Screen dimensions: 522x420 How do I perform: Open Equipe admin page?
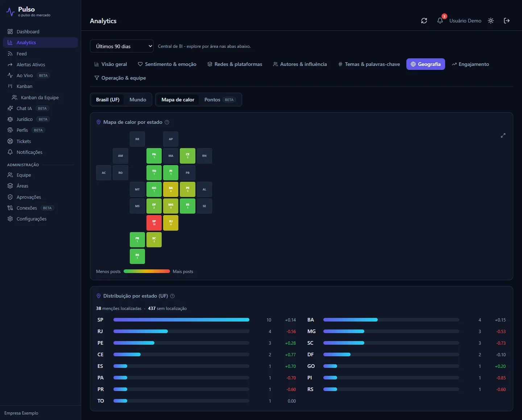[40, 175]
